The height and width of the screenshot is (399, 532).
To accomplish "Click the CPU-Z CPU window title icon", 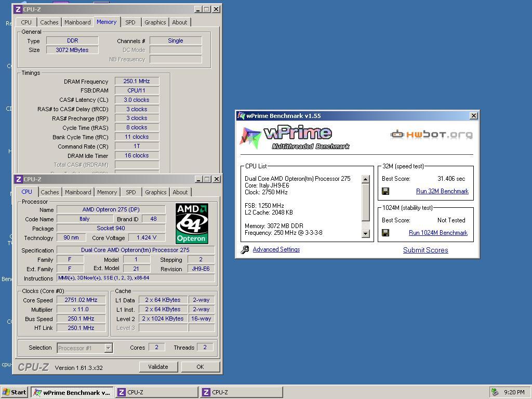I will [x=19, y=179].
